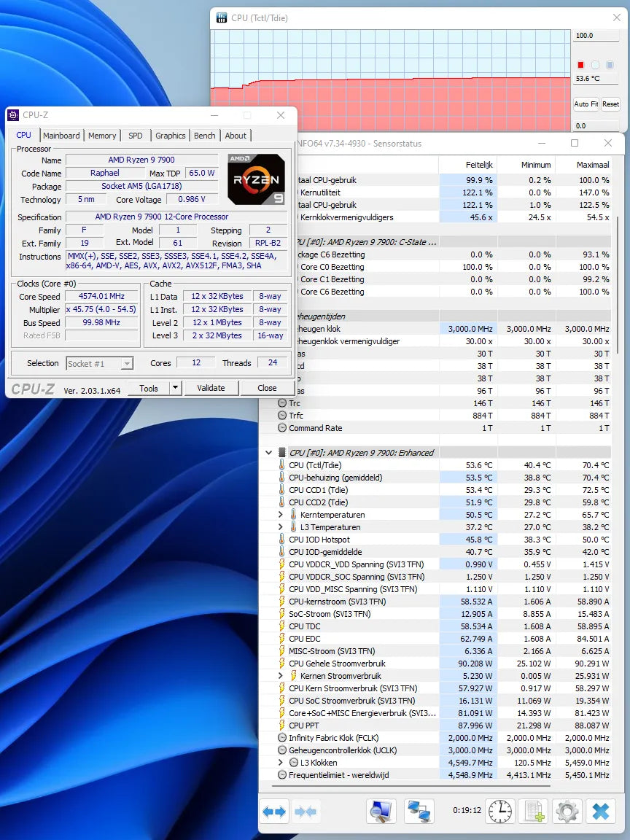Image resolution: width=630 pixels, height=840 pixels.
Task: Open HWiNFO sensor settings via gear icon
Action: pyautogui.click(x=567, y=811)
